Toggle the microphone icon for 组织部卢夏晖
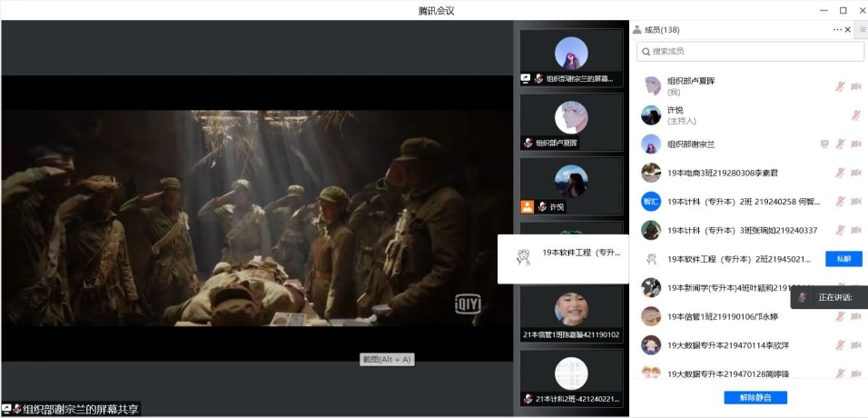Image resolution: width=868 pixels, height=418 pixels. point(841,86)
